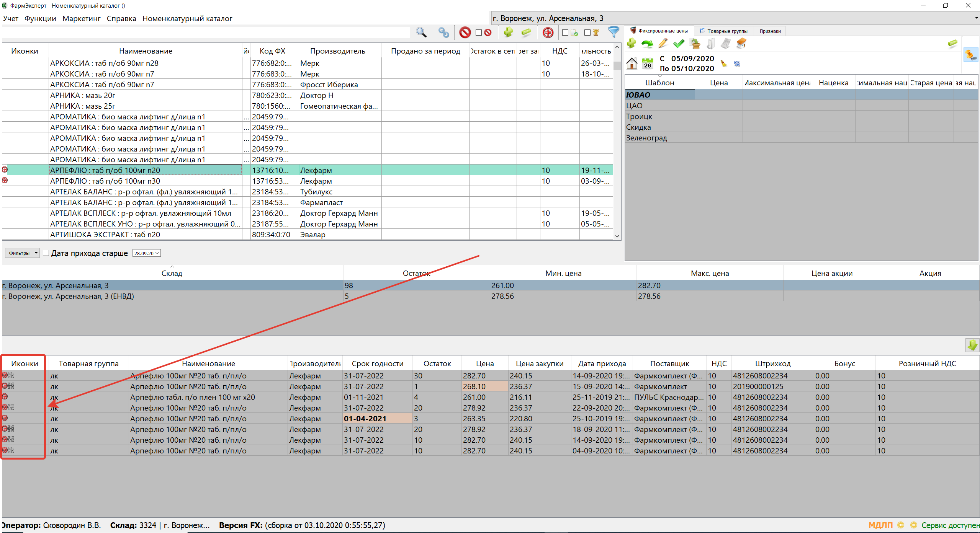980x533 pixels.
Task: Click the calendar icon next to date range
Action: [647, 63]
